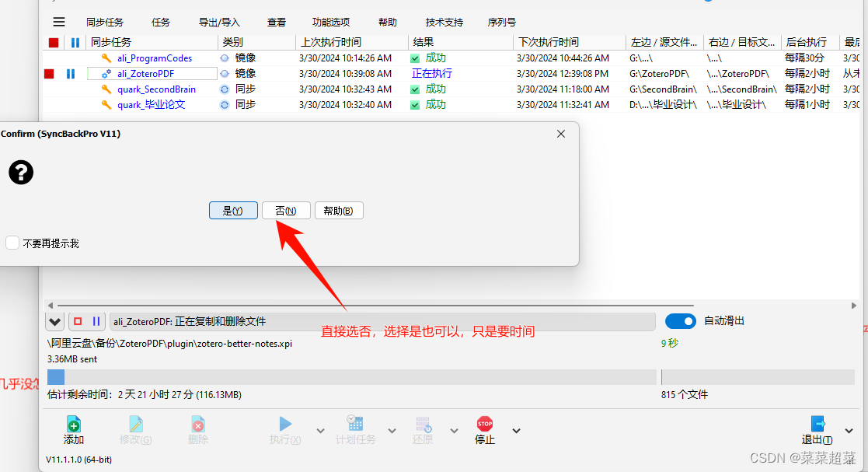Click wrench icon beside ali_ProgramCodes
Image resolution: width=868 pixels, height=472 pixels.
point(106,58)
